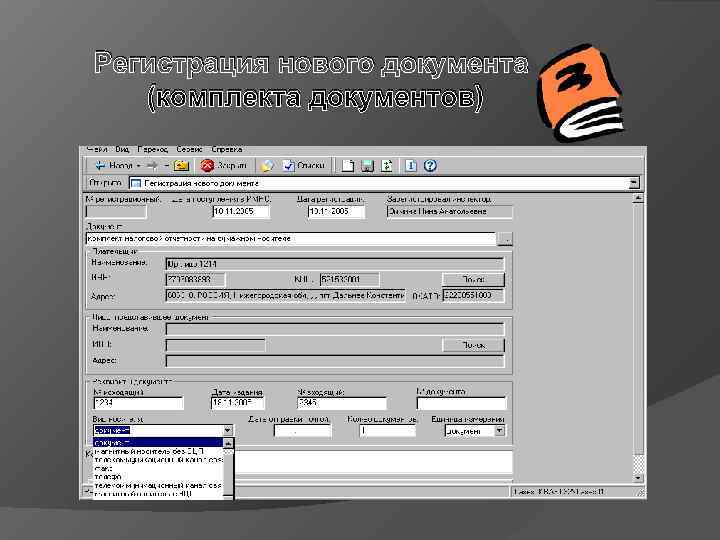Viewport: 720px width, 540px height.
Task: Click Наименование field in Плательщик section
Action: coord(334,264)
